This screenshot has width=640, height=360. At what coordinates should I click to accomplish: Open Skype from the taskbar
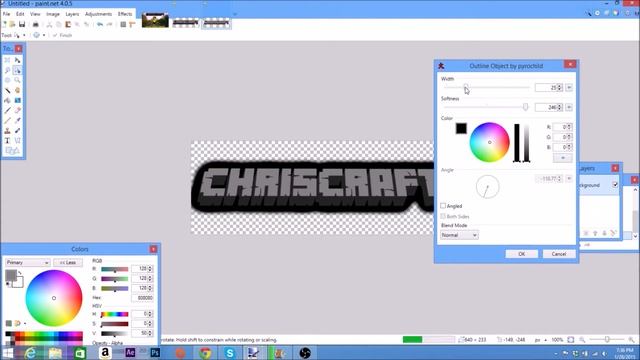click(x=230, y=353)
